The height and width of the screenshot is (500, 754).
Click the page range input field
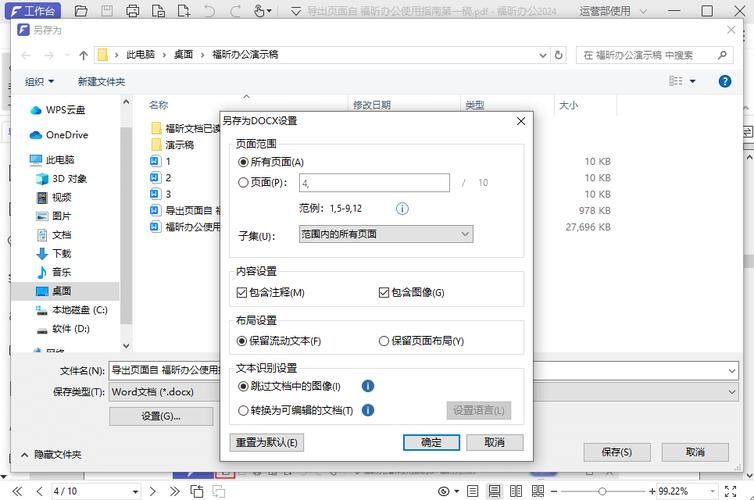pos(373,183)
